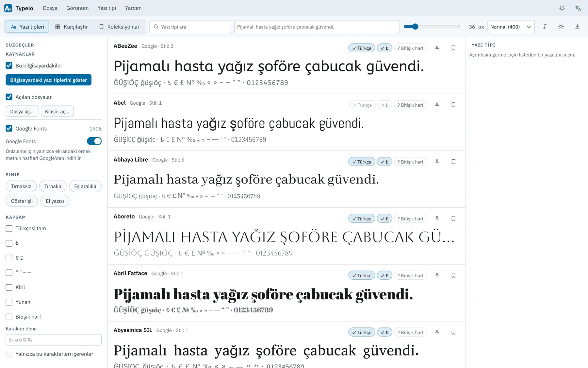The image size is (588, 368).
Task: Click the download icon in toolbar
Action: (577, 27)
